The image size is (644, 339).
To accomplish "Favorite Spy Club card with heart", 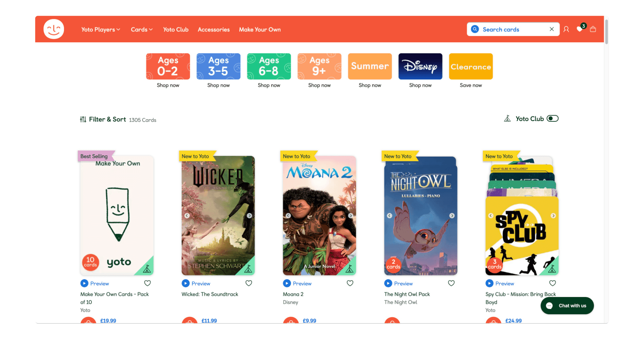I will (x=552, y=283).
